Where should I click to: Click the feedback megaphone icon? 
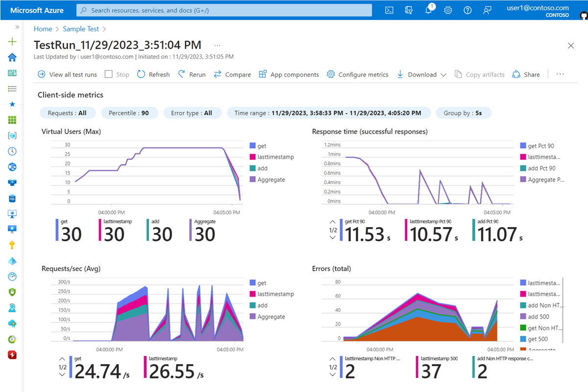pos(487,10)
